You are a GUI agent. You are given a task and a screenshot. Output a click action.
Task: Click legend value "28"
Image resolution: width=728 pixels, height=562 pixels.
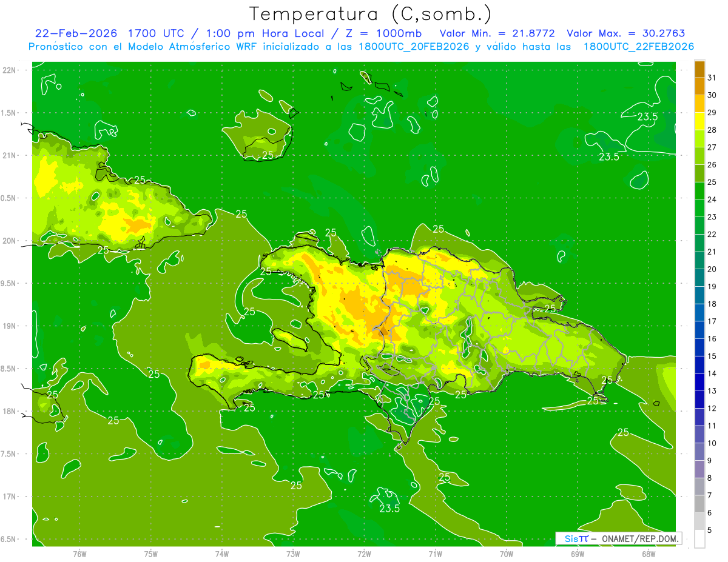tap(712, 130)
